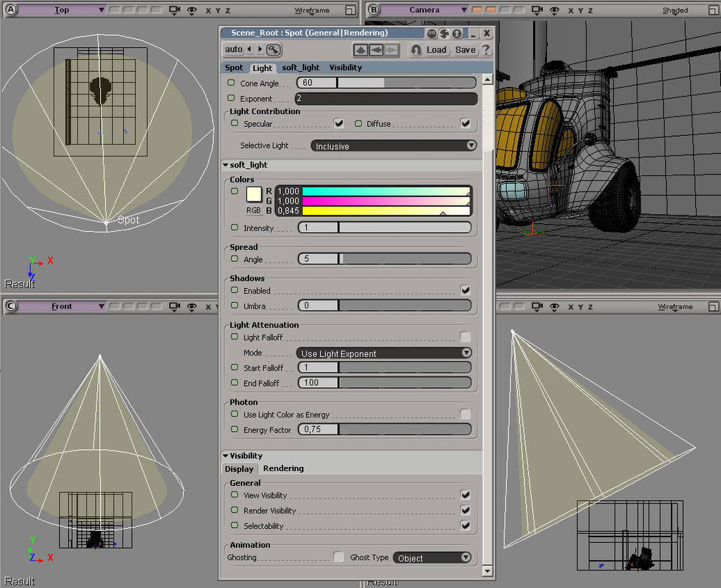Screen dimensions: 721x588
Task: Click the keep-open icon on the property editor titlebar
Action: coord(430,32)
